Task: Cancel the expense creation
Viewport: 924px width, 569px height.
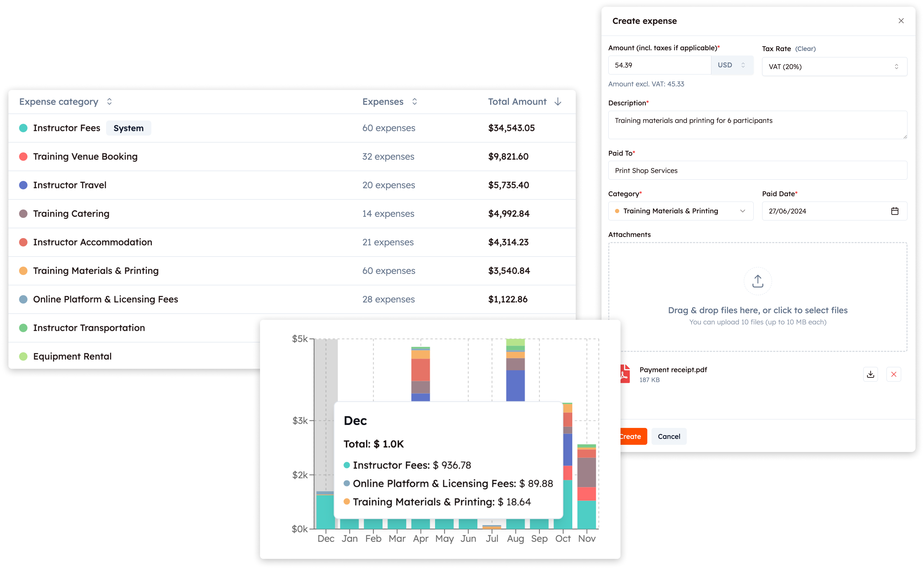Action: click(x=669, y=436)
